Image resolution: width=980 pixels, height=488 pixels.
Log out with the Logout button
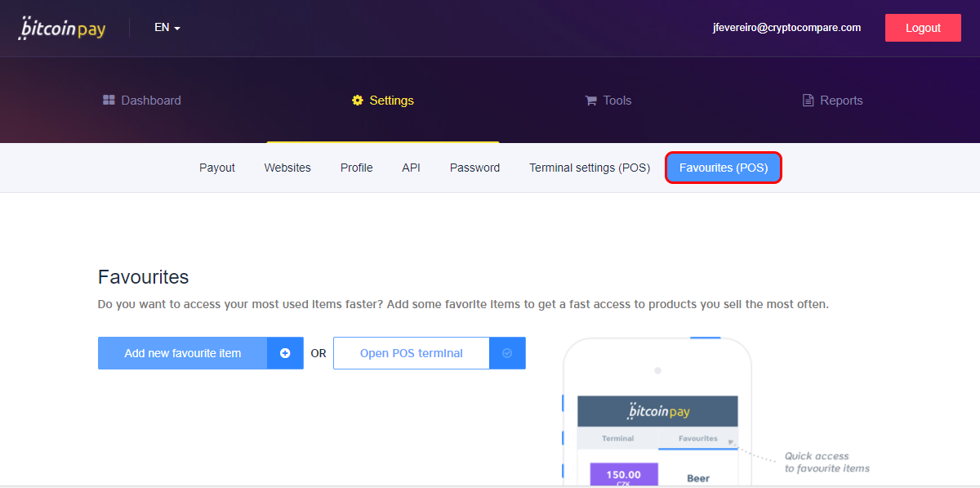pyautogui.click(x=923, y=28)
